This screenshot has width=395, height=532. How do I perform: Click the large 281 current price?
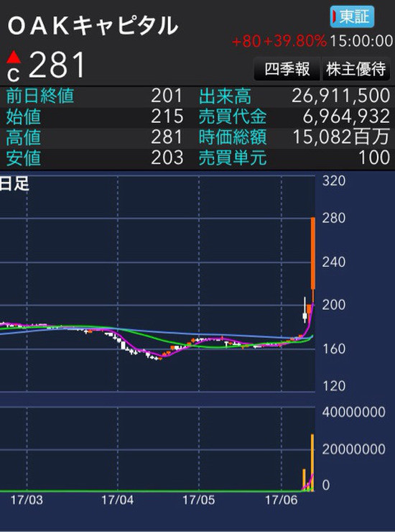(x=57, y=65)
